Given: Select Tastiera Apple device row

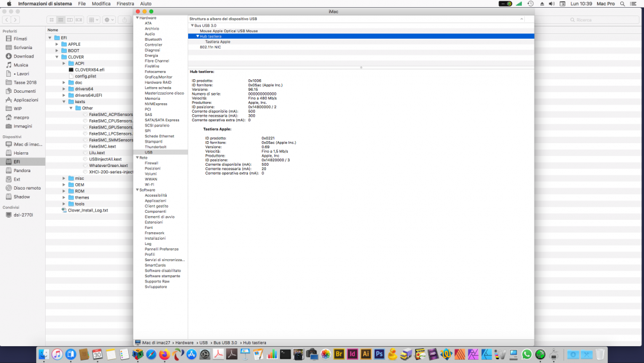Looking at the screenshot, I should (218, 41).
